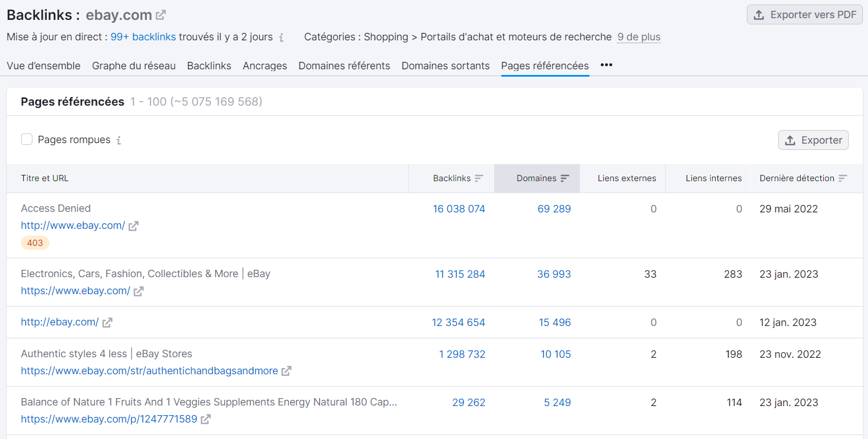Open the Backlinks tab

(209, 66)
